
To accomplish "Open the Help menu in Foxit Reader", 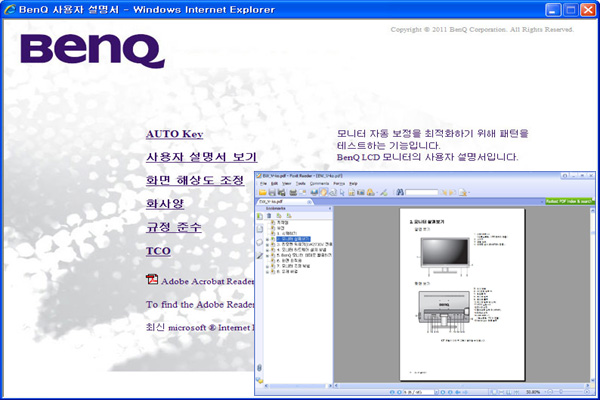I will (353, 183).
